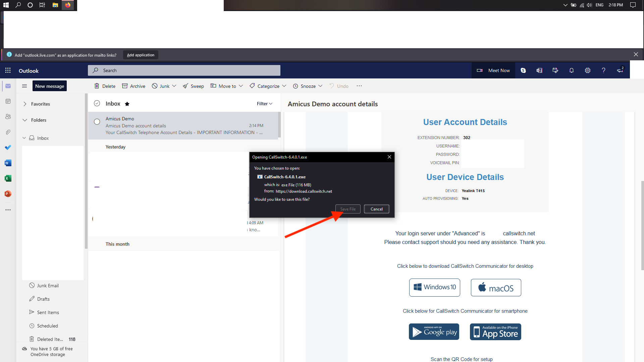Download CallSwitch for macOS
The height and width of the screenshot is (362, 644).
[x=496, y=287]
